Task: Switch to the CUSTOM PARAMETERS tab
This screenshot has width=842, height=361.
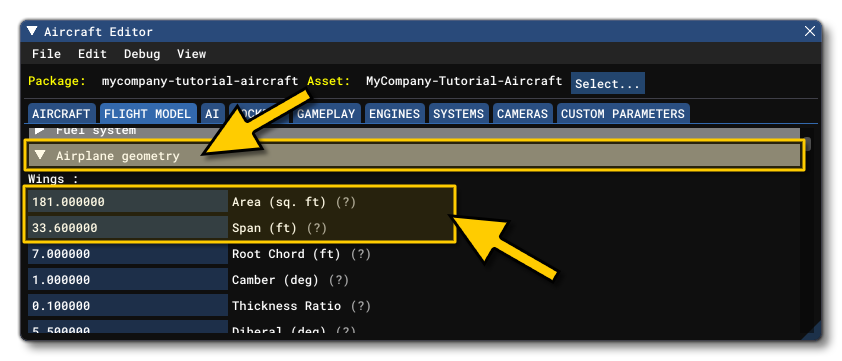Action: click(623, 114)
